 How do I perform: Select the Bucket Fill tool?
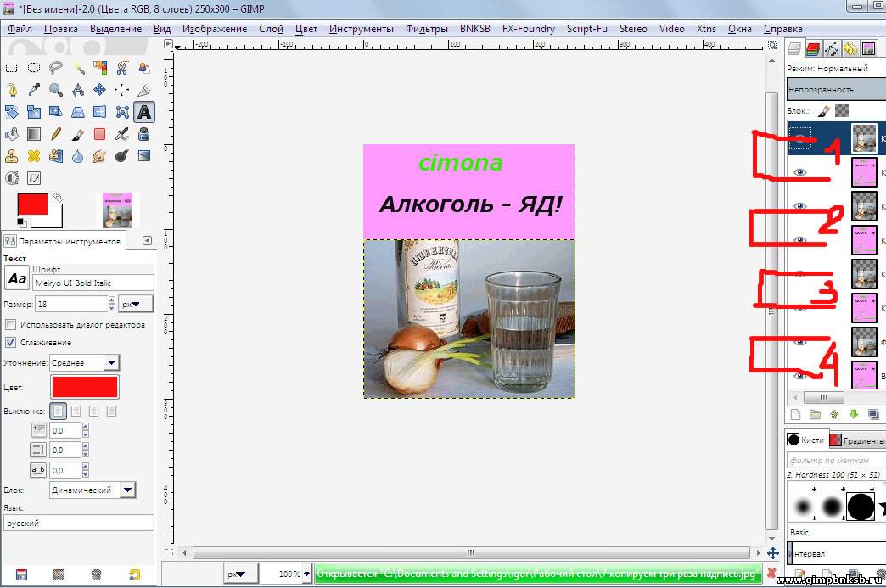(x=11, y=134)
